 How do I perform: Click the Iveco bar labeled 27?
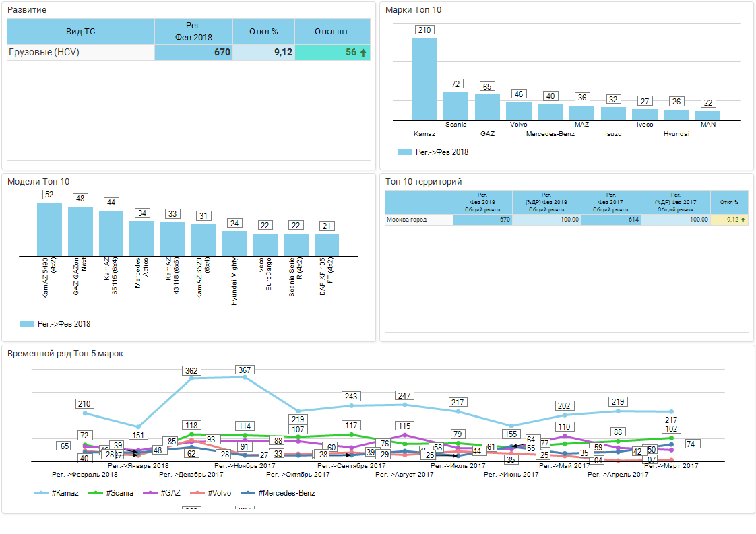[645, 114]
